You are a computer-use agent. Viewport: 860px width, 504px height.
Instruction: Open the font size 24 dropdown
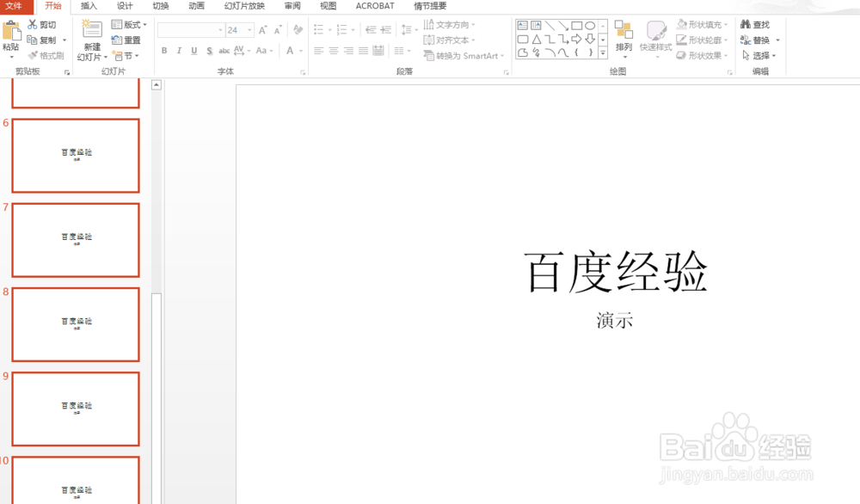pyautogui.click(x=249, y=30)
